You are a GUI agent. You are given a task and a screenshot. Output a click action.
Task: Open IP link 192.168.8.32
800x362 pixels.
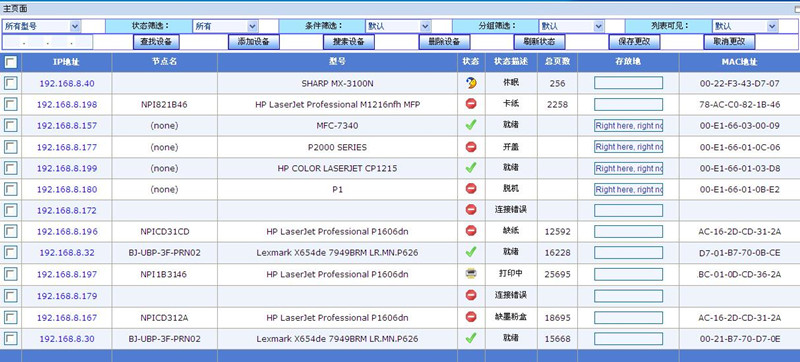tap(67, 253)
